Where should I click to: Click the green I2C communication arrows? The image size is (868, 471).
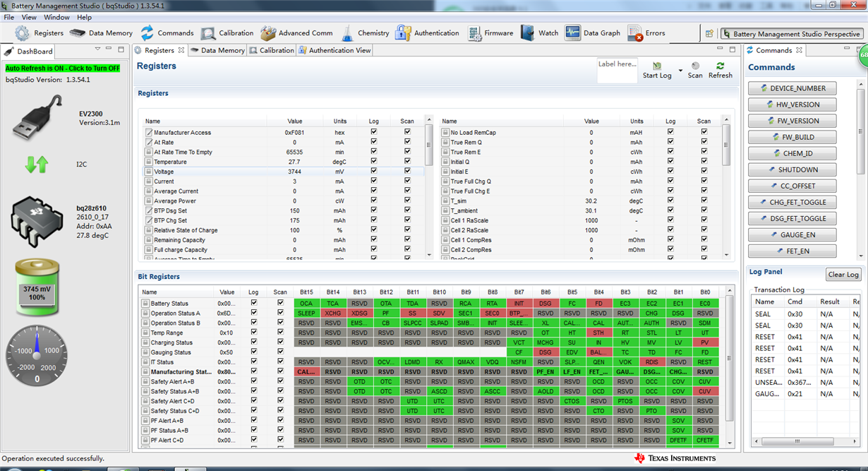(36, 165)
